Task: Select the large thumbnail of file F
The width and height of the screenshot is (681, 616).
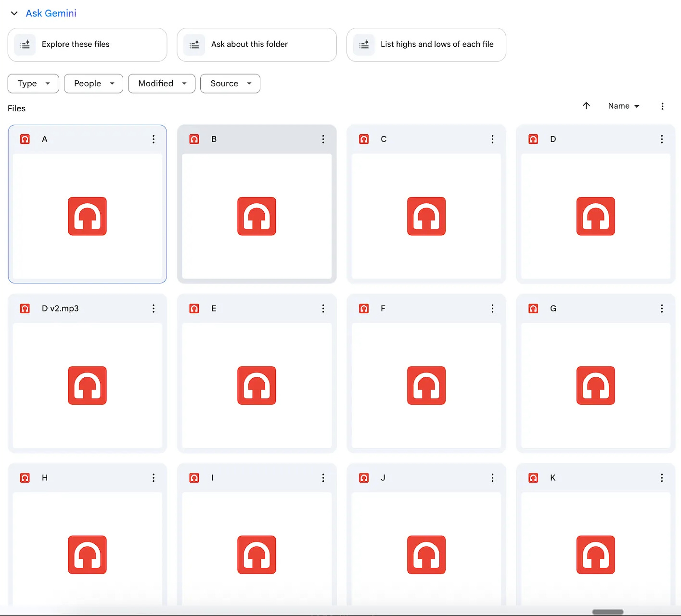Action: click(426, 385)
